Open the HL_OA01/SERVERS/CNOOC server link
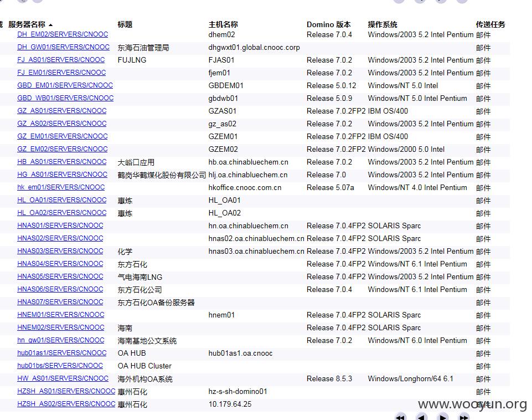Image resolution: width=532 pixels, height=420 pixels. [62, 199]
